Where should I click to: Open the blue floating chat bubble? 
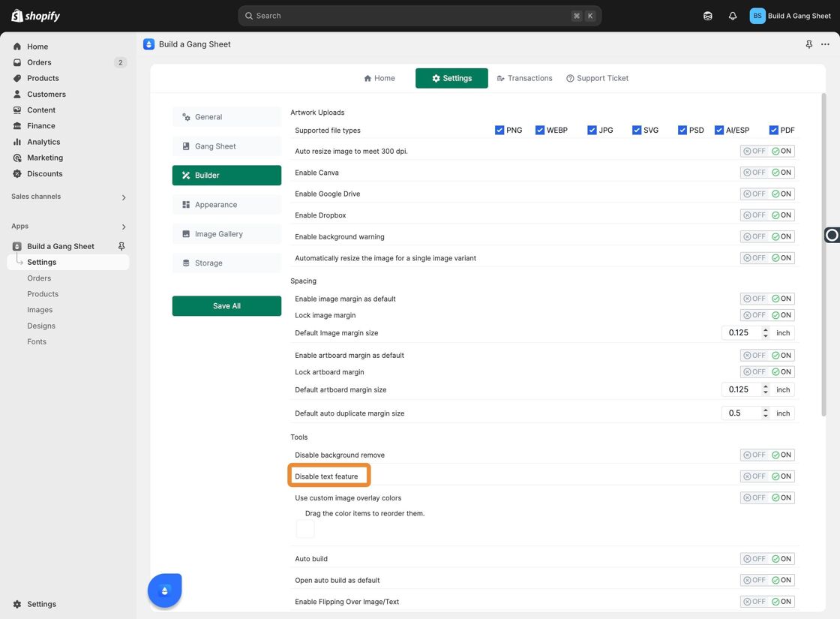point(164,590)
